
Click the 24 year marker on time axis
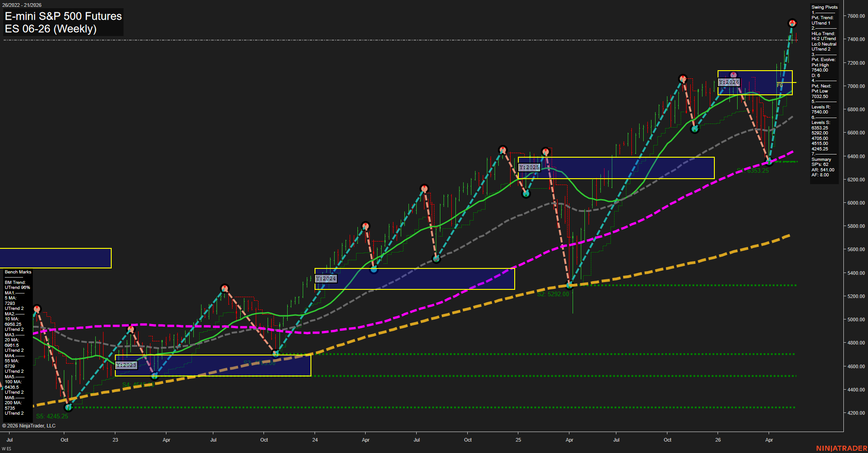click(315, 440)
